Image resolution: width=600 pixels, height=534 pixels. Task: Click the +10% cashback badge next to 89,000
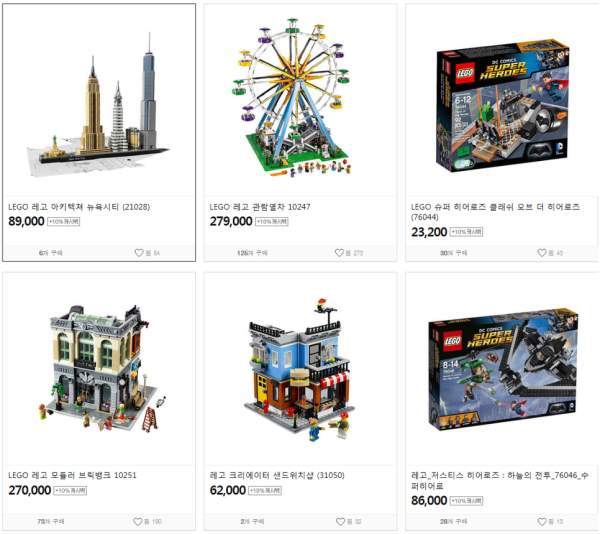pos(64,221)
